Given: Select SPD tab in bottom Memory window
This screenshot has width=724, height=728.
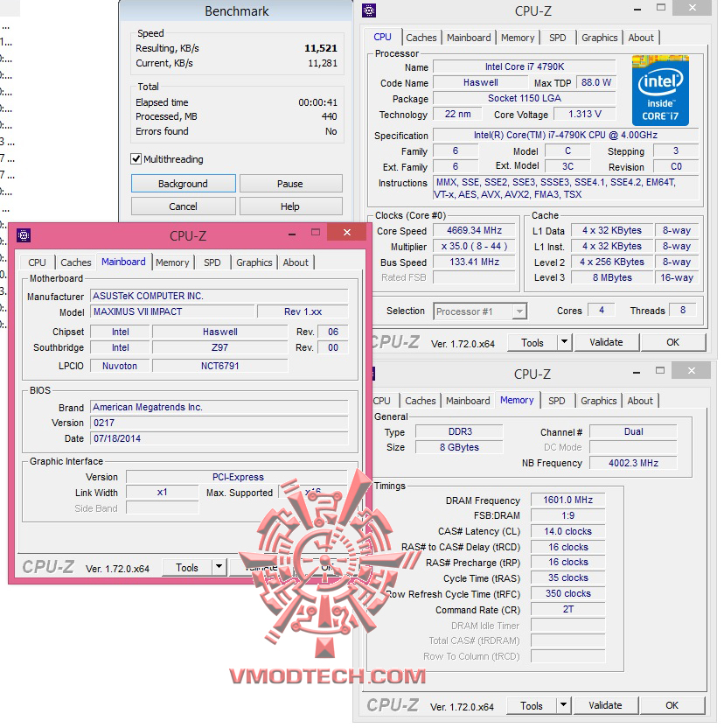Looking at the screenshot, I should 556,401.
